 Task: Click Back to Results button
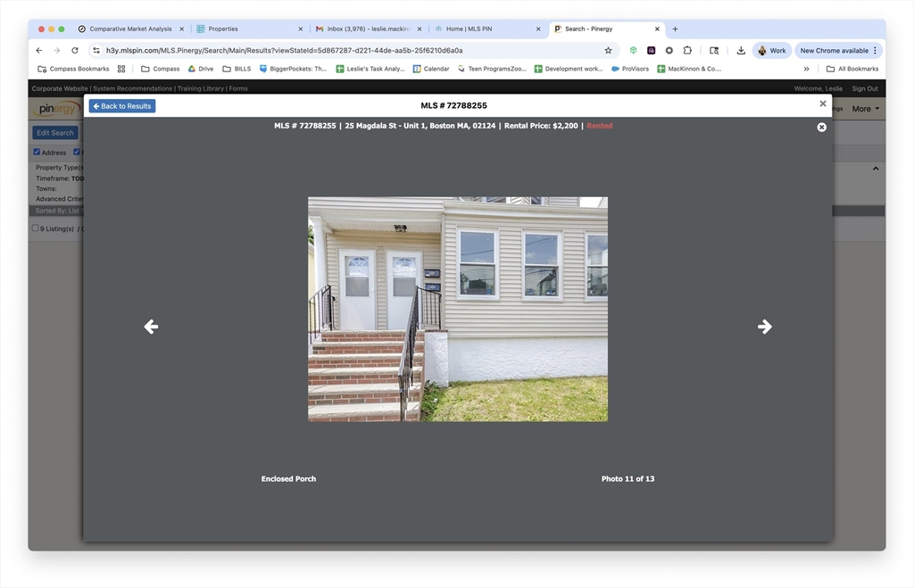coord(122,106)
